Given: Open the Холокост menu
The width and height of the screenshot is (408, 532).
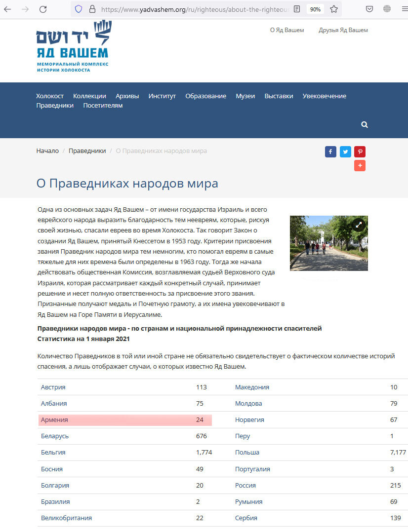Looking at the screenshot, I should [x=50, y=96].
